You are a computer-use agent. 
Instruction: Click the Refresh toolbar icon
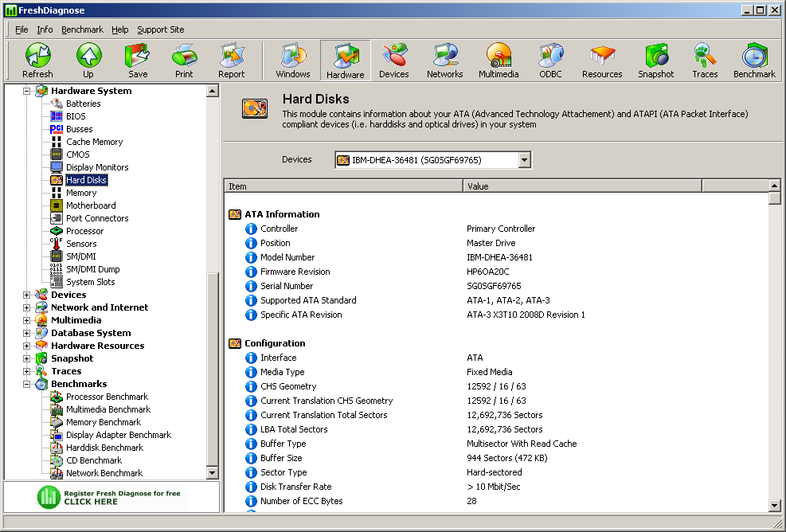37,61
